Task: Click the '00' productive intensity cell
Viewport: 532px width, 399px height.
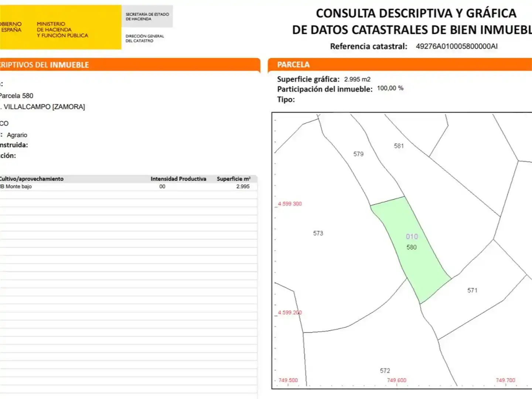Action: [x=162, y=187]
